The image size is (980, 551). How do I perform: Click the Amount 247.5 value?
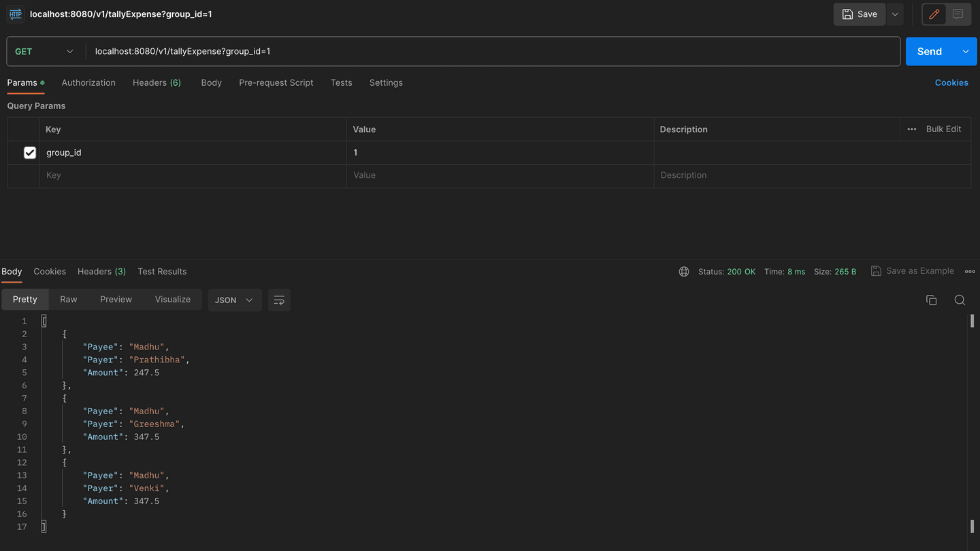click(146, 373)
